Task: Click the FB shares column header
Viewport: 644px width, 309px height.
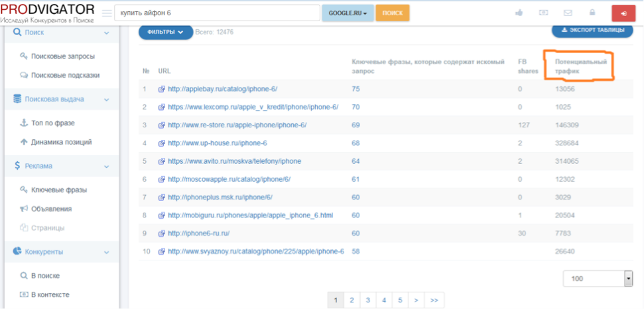Action: [528, 66]
